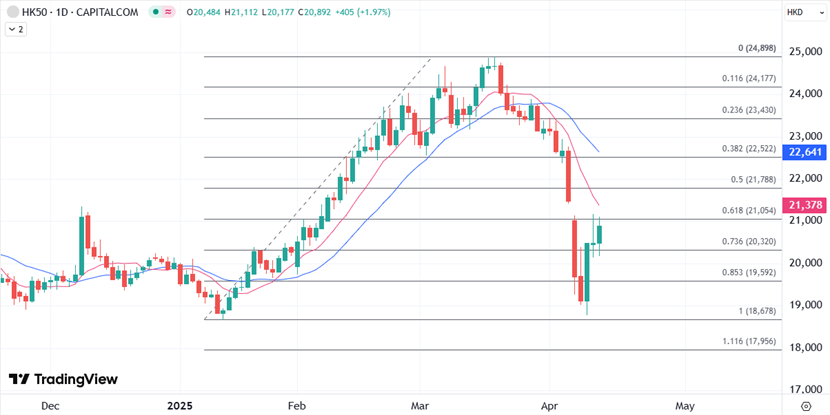
Task: Click the blue 22,641 moving average price label
Action: pos(804,152)
